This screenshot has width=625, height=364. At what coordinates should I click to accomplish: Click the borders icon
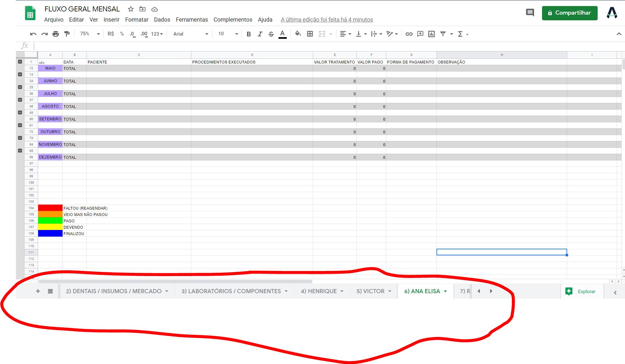[x=310, y=34]
